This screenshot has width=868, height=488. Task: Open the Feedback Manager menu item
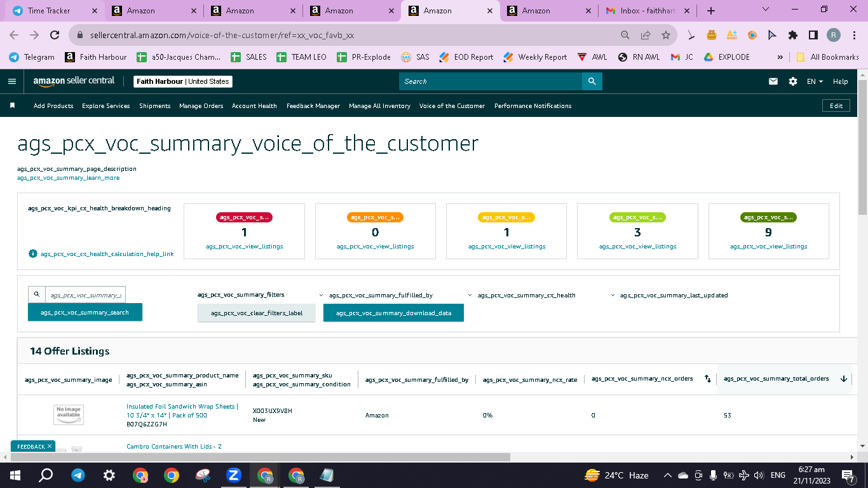(x=313, y=106)
